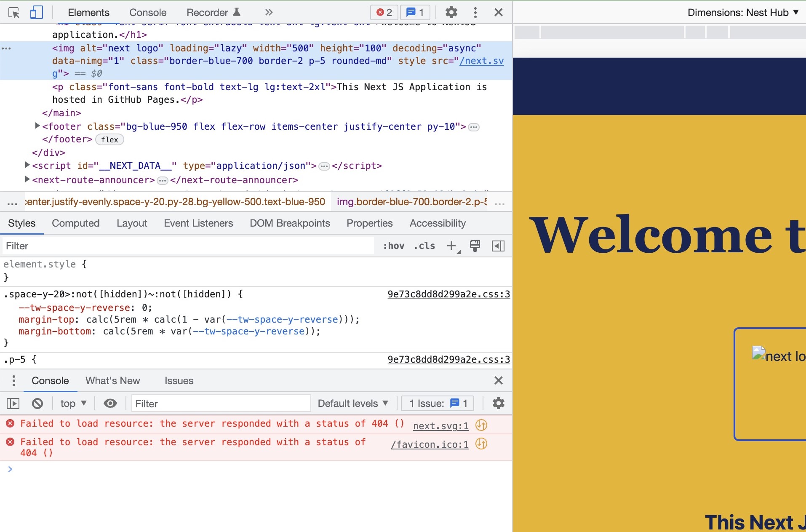Open the next.svg:1 error source link
Viewport: 806px width, 532px height.
coord(440,426)
